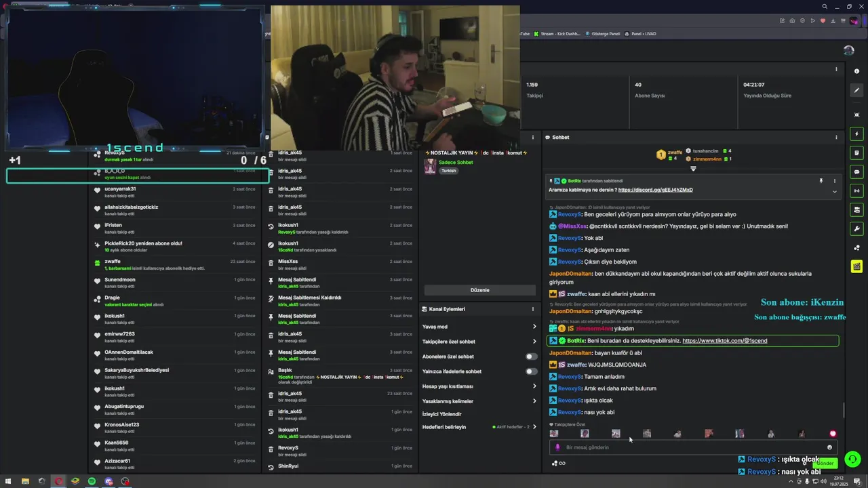
Task: Select the first follower emote thumbnail
Action: tap(554, 434)
